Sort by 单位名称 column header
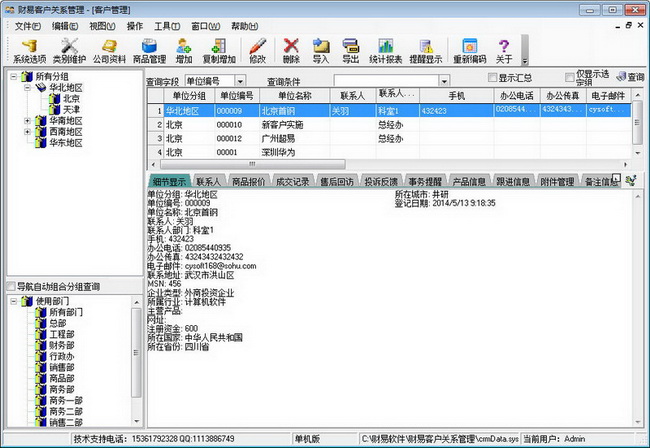The height and width of the screenshot is (448, 650). 294,96
